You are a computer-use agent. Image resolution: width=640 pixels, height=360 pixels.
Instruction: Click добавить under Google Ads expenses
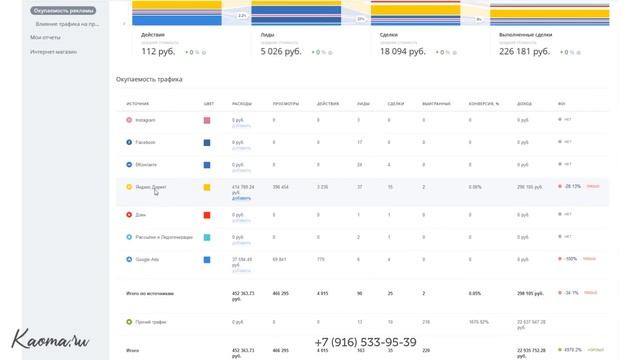click(x=241, y=271)
